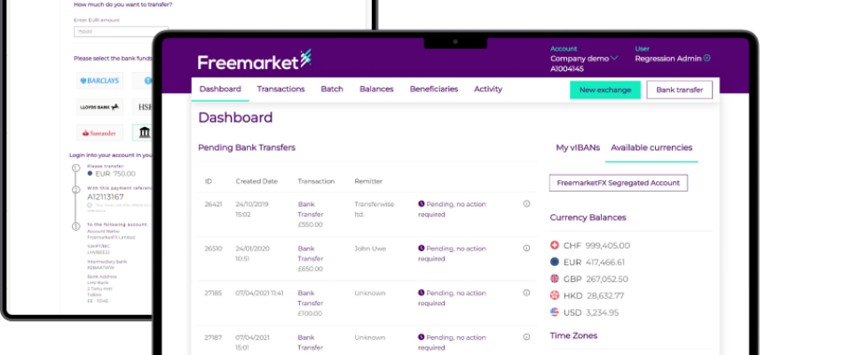This screenshot has width=868, height=355.
Task: Select Santander bank in the back window
Action: tap(99, 133)
